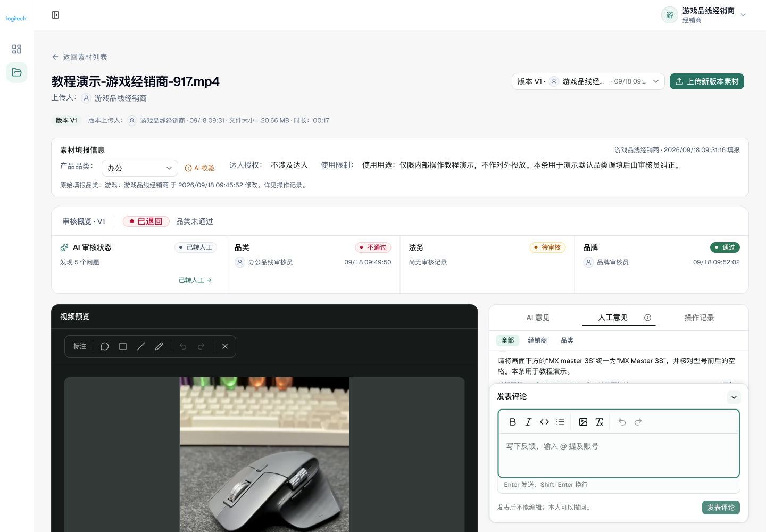This screenshot has height=532, width=766.
Task: Insert code format in comment editor
Action: (x=544, y=422)
